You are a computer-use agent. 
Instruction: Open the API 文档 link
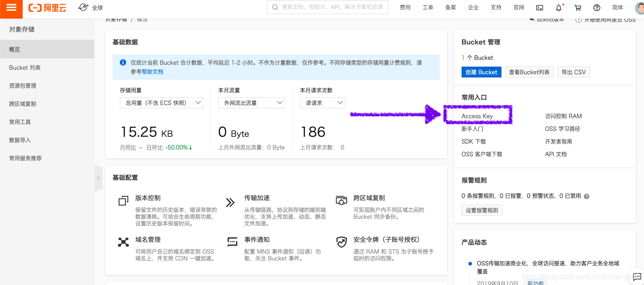556,154
